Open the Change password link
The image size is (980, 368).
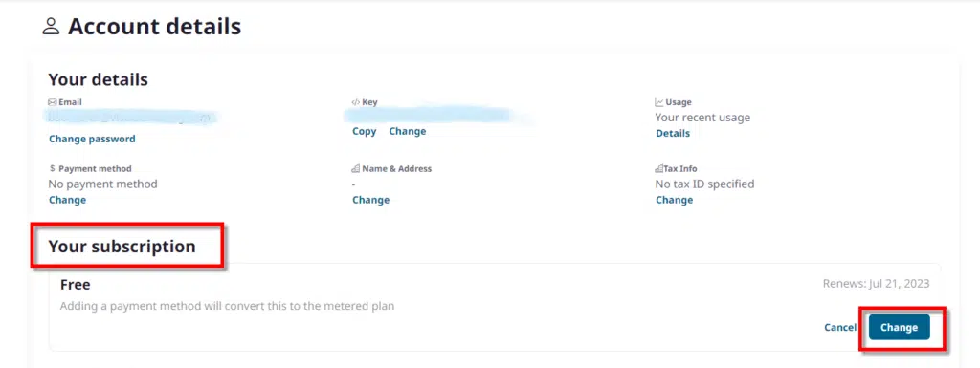coord(92,140)
